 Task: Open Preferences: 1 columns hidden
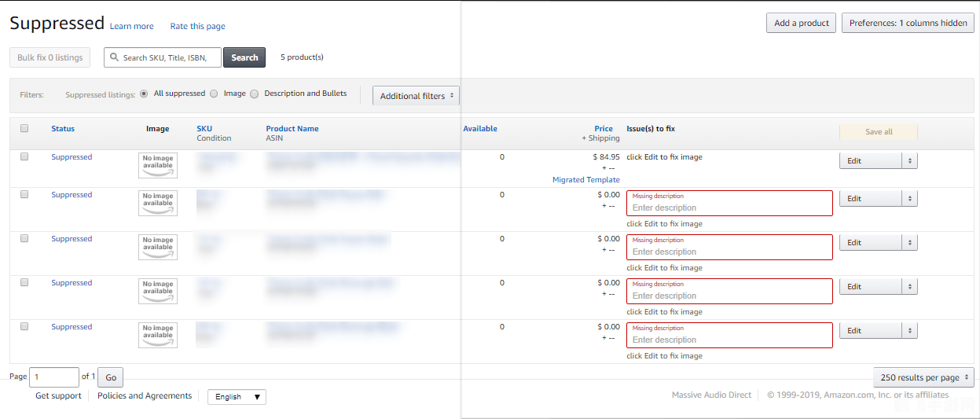click(x=908, y=23)
